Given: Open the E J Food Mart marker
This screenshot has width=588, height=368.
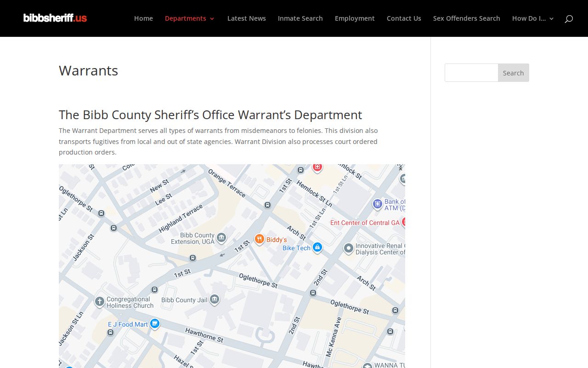Looking at the screenshot, I should (x=155, y=324).
